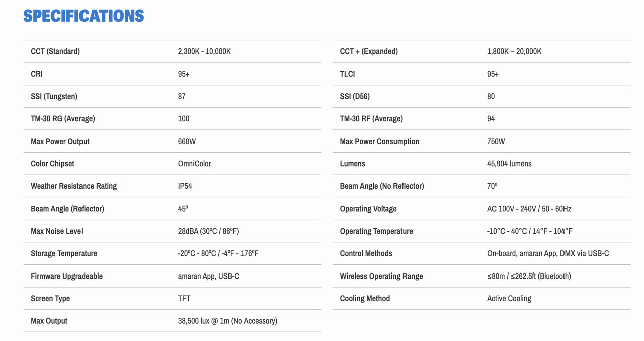
Task: Click the Wireless Operating Range label
Action: pos(381,276)
